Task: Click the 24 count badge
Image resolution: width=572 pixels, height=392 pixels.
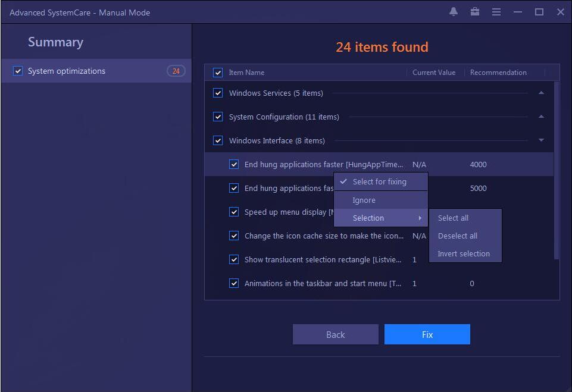Action: click(x=176, y=71)
